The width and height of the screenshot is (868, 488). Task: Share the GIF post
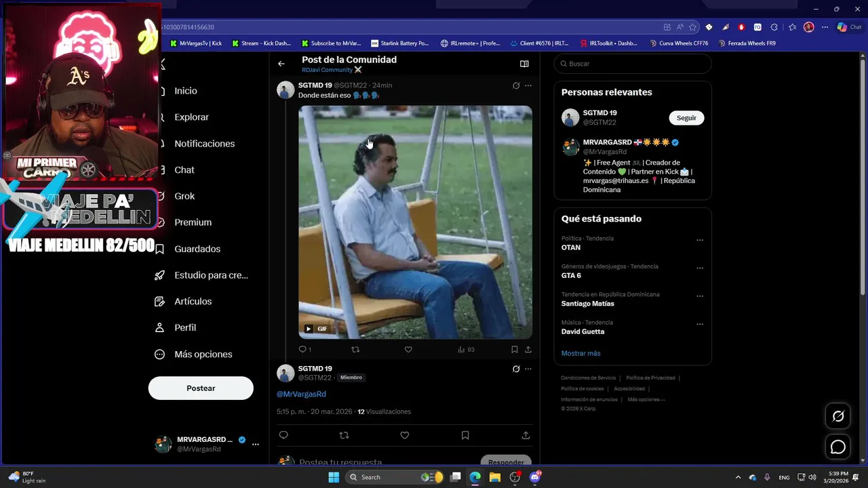[x=528, y=350]
